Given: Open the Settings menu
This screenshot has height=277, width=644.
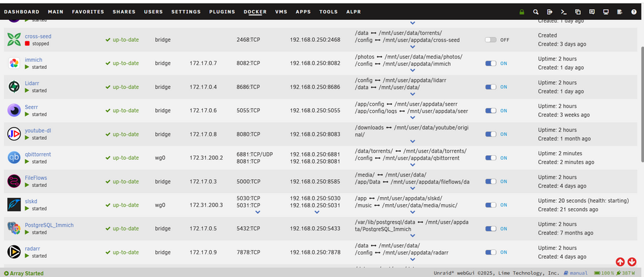Looking at the screenshot, I should coord(186,12).
